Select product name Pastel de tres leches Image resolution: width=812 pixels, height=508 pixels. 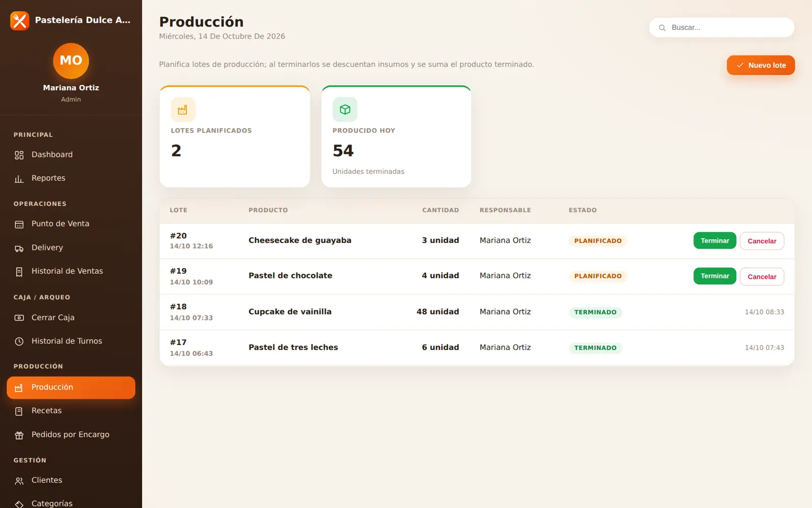(293, 347)
